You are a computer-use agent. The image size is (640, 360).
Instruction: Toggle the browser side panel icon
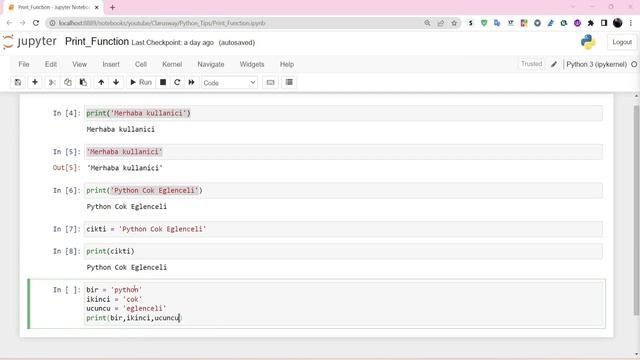click(604, 23)
